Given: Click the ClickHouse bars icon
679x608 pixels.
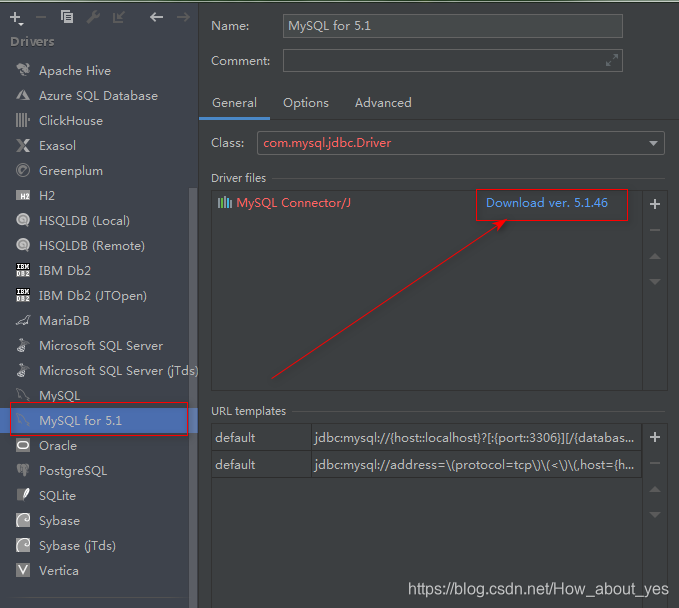Looking at the screenshot, I should click(x=23, y=120).
